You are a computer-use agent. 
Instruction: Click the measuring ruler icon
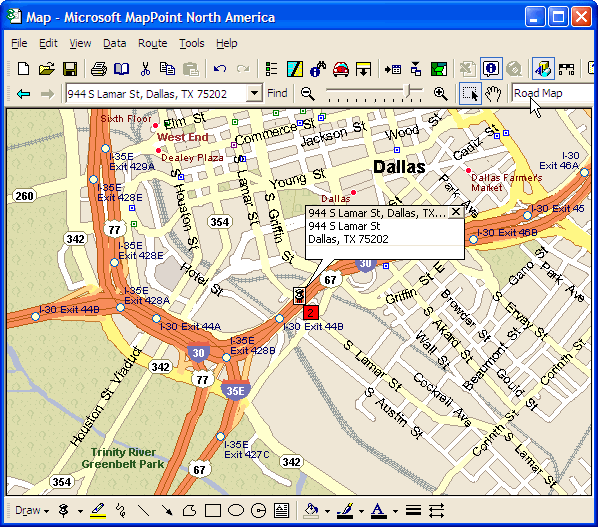click(566, 69)
